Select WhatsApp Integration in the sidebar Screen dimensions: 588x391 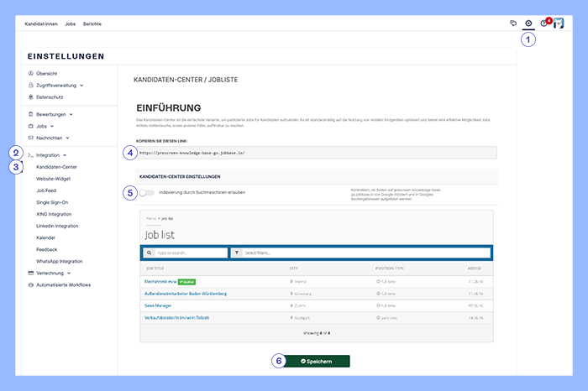tap(60, 262)
